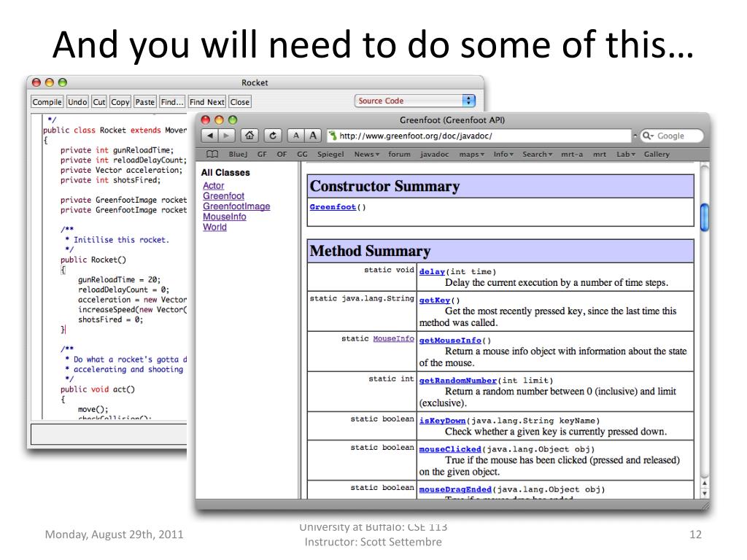Open the Info bookmarks dropdown
Image resolution: width=747 pixels, height=560 pixels.
click(x=503, y=155)
